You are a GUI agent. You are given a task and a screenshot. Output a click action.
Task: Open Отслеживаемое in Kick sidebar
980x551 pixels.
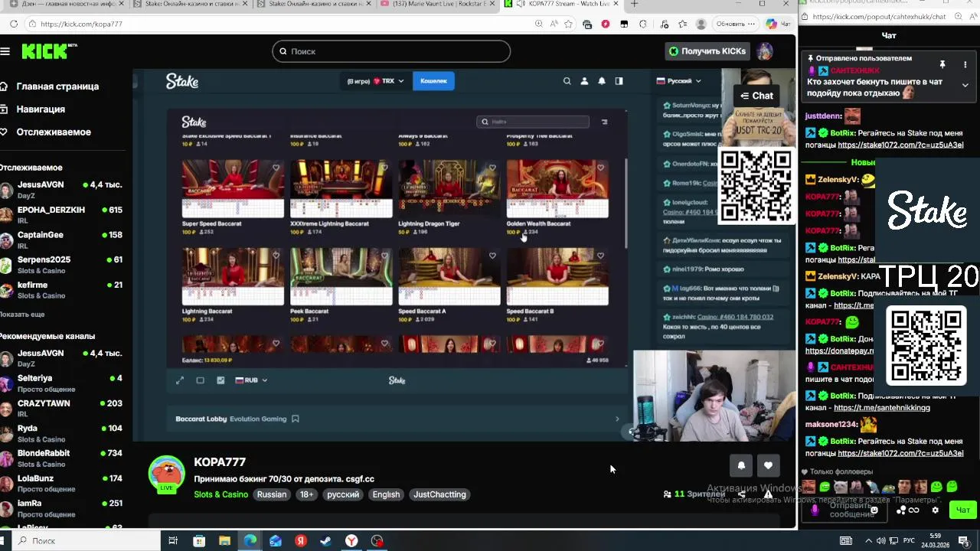point(46,132)
